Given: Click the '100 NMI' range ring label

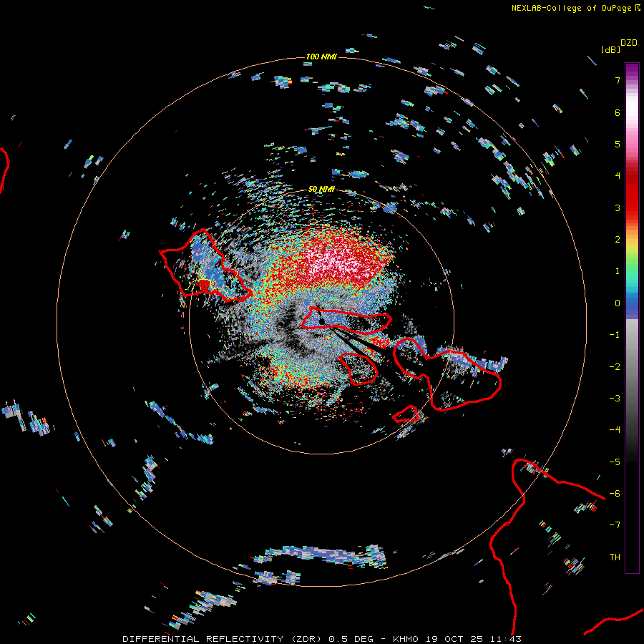Looking at the screenshot, I should point(321,57).
